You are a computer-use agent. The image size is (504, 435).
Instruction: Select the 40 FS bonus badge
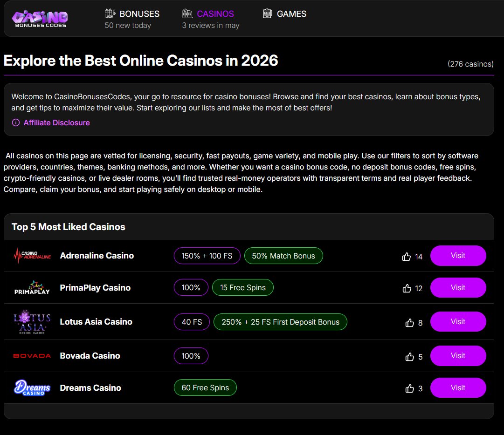point(192,322)
